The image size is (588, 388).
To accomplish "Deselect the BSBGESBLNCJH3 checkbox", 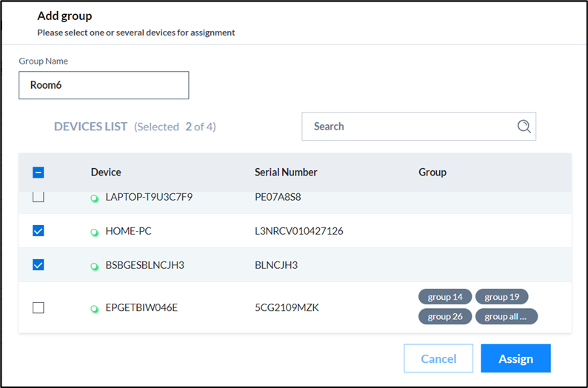I will [x=39, y=265].
